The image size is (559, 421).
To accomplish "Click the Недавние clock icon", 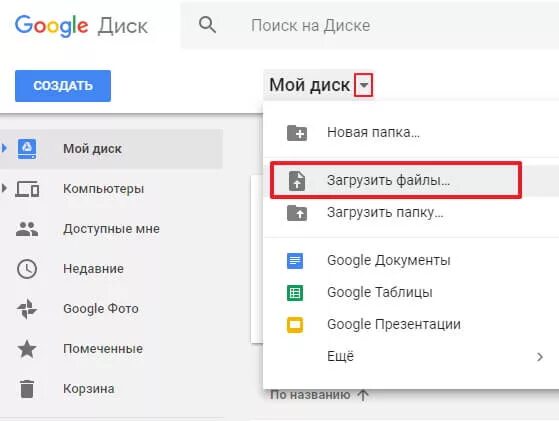I will pyautogui.click(x=27, y=269).
